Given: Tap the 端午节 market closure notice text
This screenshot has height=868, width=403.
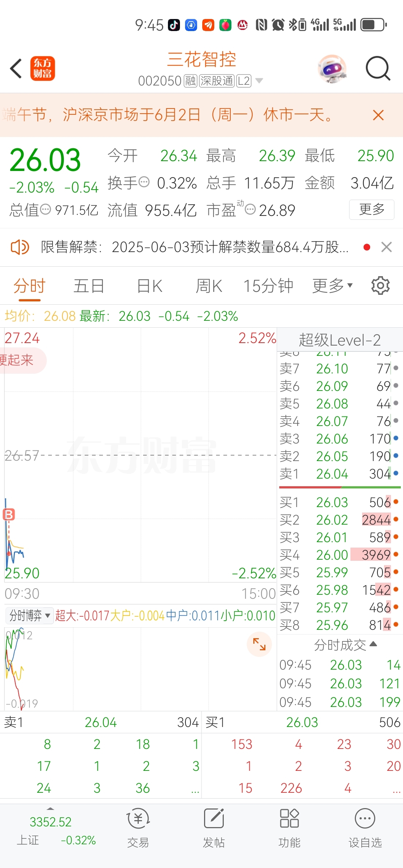Looking at the screenshot, I should 168,115.
